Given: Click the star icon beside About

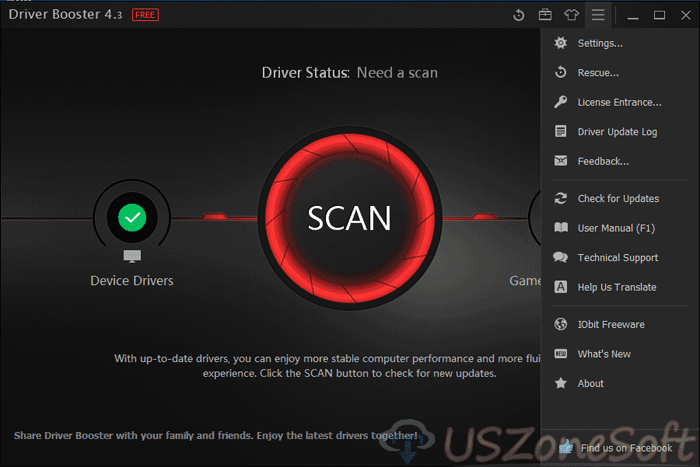Looking at the screenshot, I should click(x=561, y=383).
